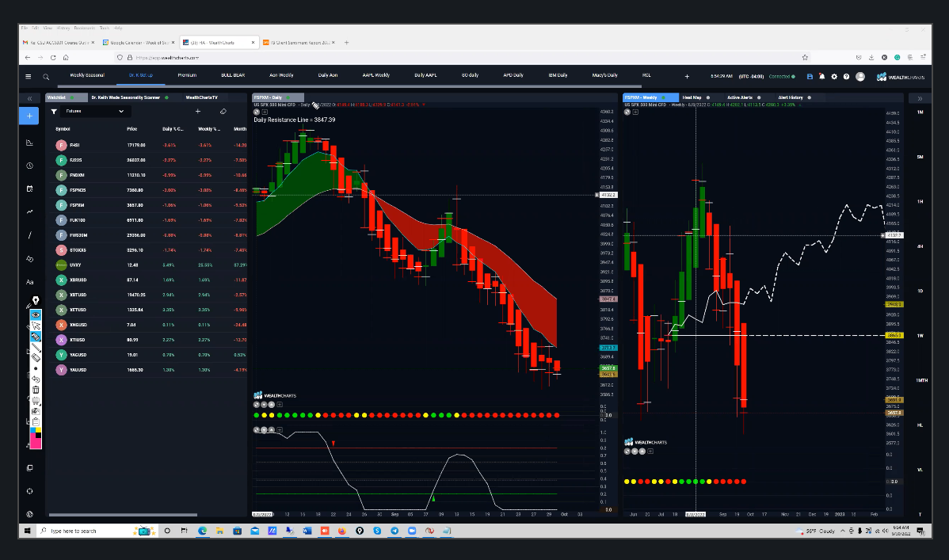Select the trend line squiggle tool in sidebar

pos(29,212)
